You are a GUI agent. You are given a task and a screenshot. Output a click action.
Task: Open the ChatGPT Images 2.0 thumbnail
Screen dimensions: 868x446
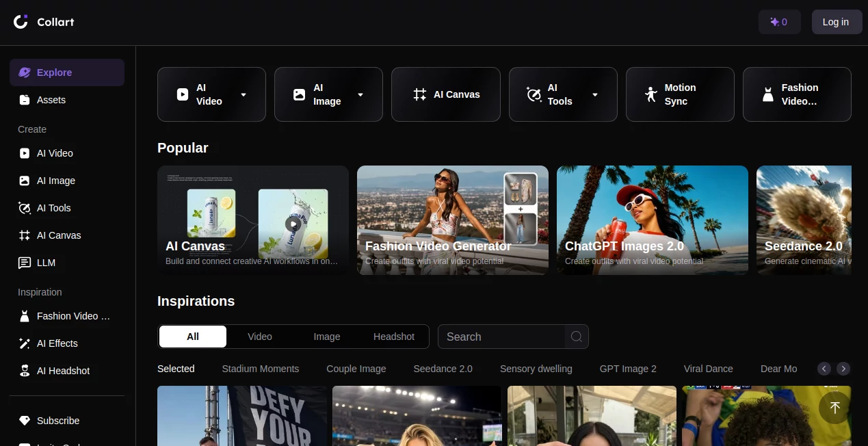tap(653, 220)
